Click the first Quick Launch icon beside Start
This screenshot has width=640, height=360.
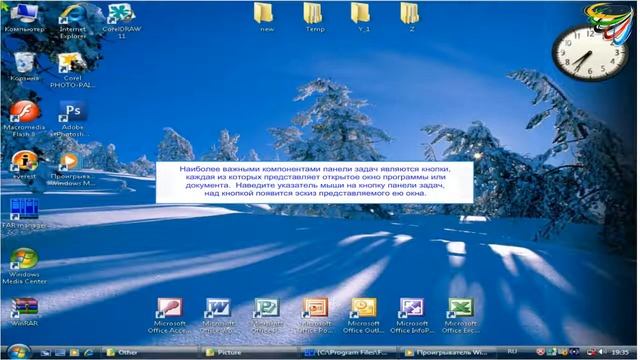click(45, 352)
